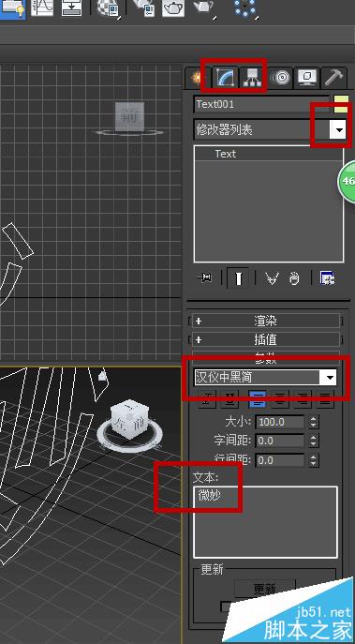Click the 更新 update button
Screen dimensions: 355x644
(265, 590)
